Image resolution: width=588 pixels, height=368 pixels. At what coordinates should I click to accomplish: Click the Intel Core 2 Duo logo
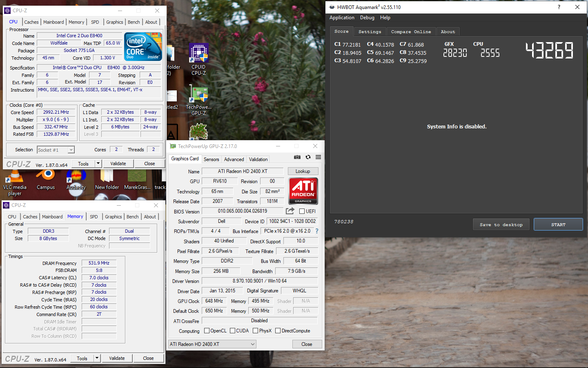click(144, 46)
